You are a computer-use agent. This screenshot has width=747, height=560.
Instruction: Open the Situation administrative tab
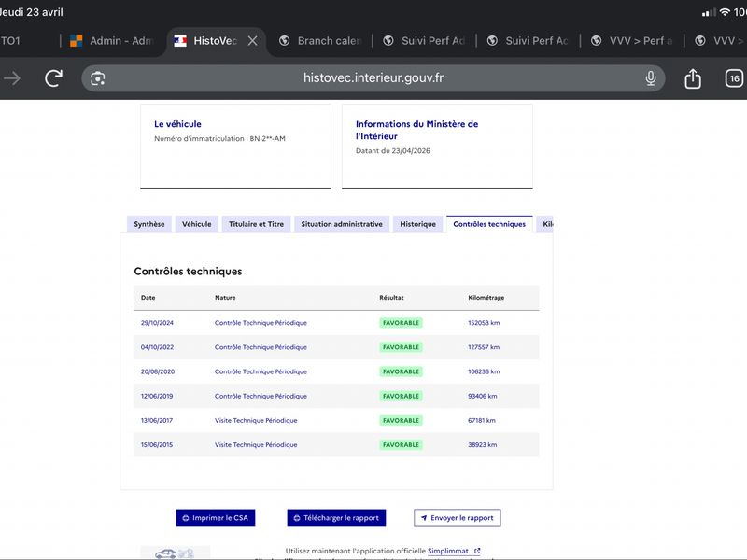342,224
